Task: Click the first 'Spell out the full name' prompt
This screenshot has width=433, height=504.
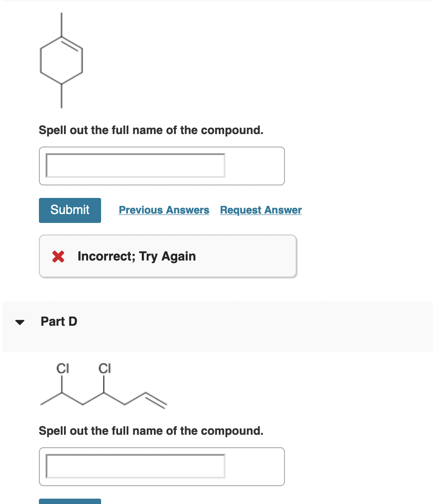Action: point(151,130)
